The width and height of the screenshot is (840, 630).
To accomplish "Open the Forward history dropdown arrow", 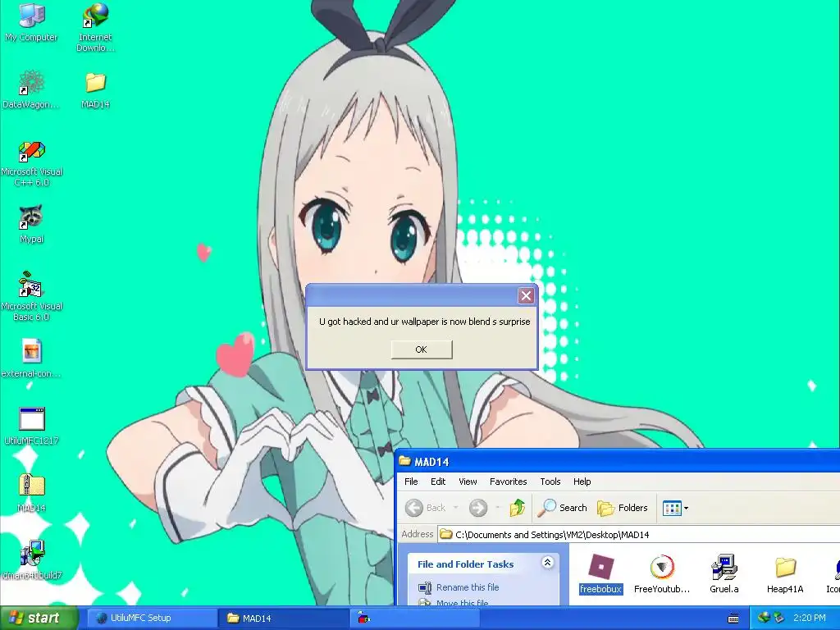I will 498,507.
